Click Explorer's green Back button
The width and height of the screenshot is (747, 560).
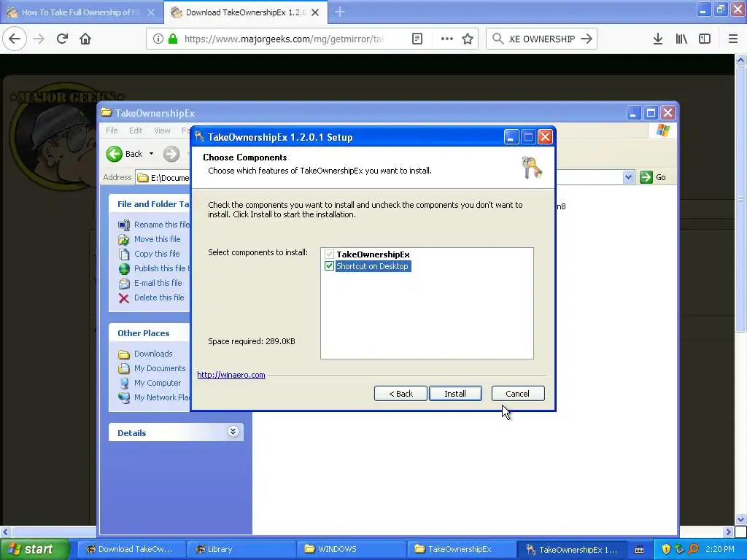coord(124,154)
